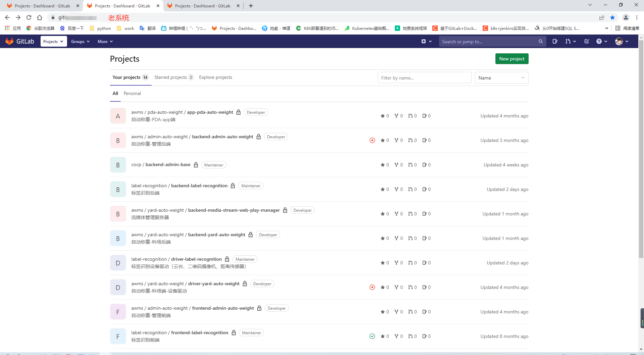Open the Name sort order dropdown
The width and height of the screenshot is (644, 355).
(501, 78)
